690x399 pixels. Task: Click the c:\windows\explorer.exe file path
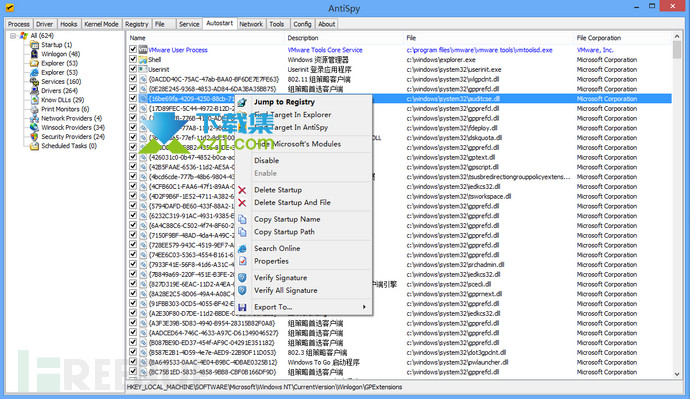click(441, 60)
